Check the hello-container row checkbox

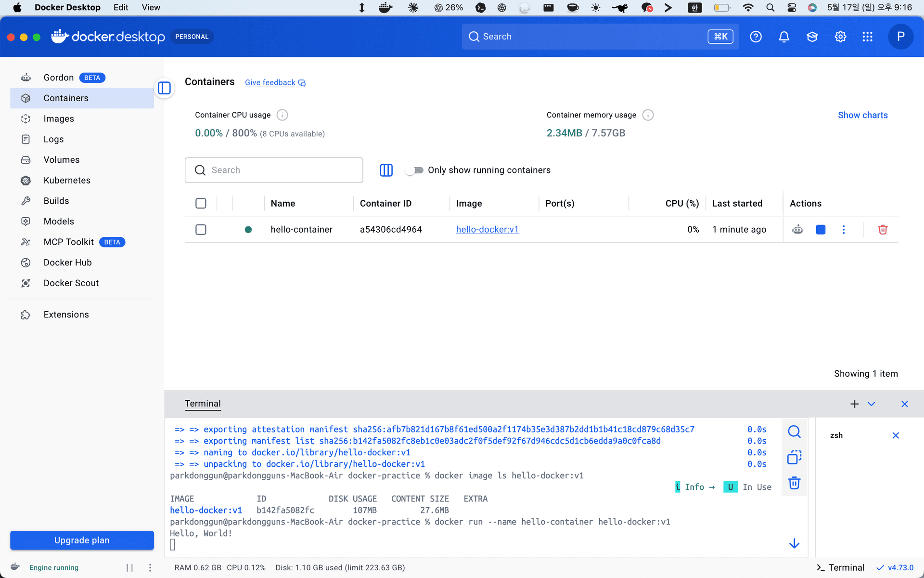pyautogui.click(x=201, y=230)
